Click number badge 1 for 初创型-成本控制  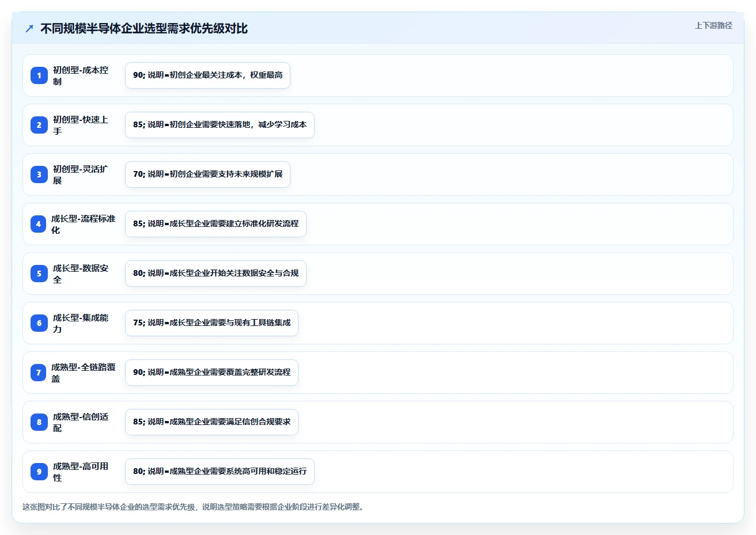click(39, 75)
